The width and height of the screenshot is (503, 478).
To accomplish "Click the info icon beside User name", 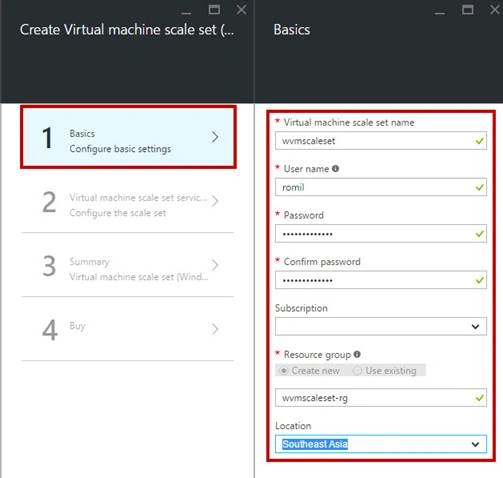I will pos(335,169).
